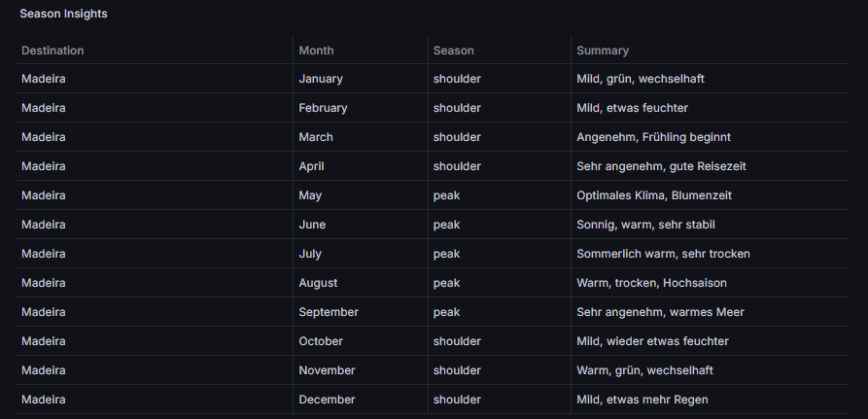Click the Madeira cell in the July row

(x=44, y=254)
